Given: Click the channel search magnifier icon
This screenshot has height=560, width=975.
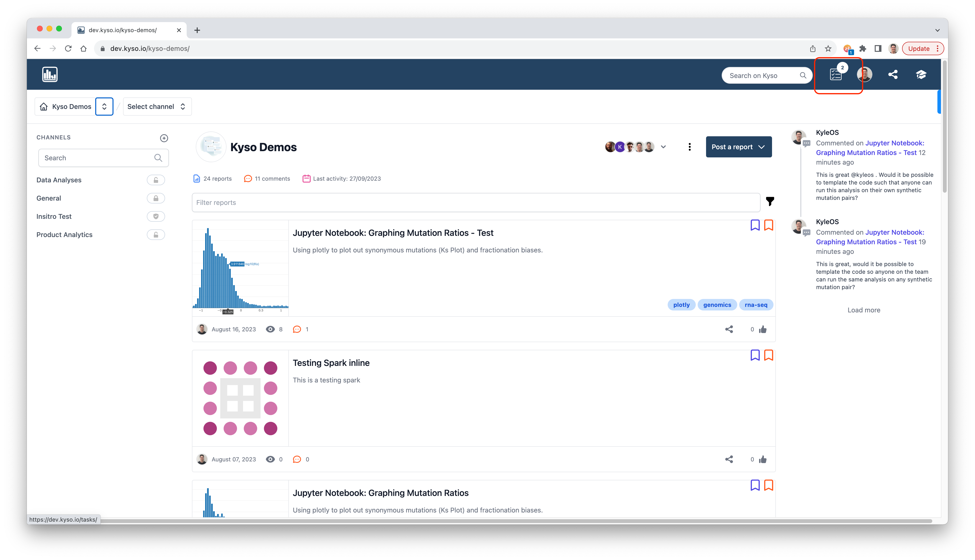Looking at the screenshot, I should [x=158, y=158].
